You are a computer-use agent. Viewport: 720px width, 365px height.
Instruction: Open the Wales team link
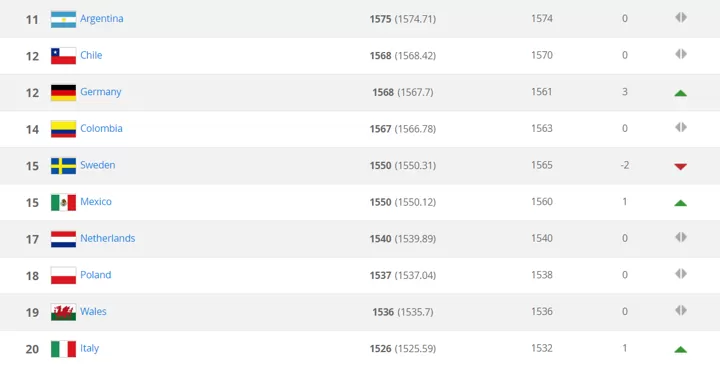point(93,311)
